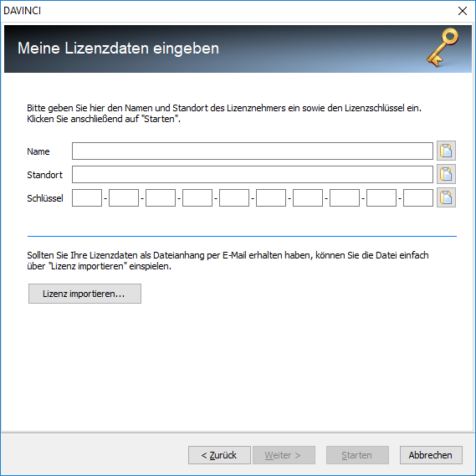This screenshot has height=476, width=476.
Task: Focus the Standort input field
Action: pyautogui.click(x=253, y=174)
